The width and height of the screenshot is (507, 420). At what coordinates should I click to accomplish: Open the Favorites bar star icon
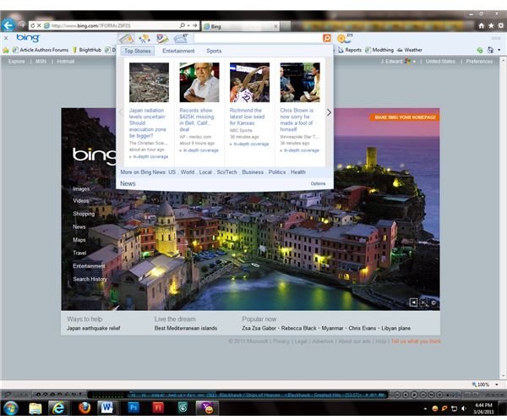click(6, 50)
